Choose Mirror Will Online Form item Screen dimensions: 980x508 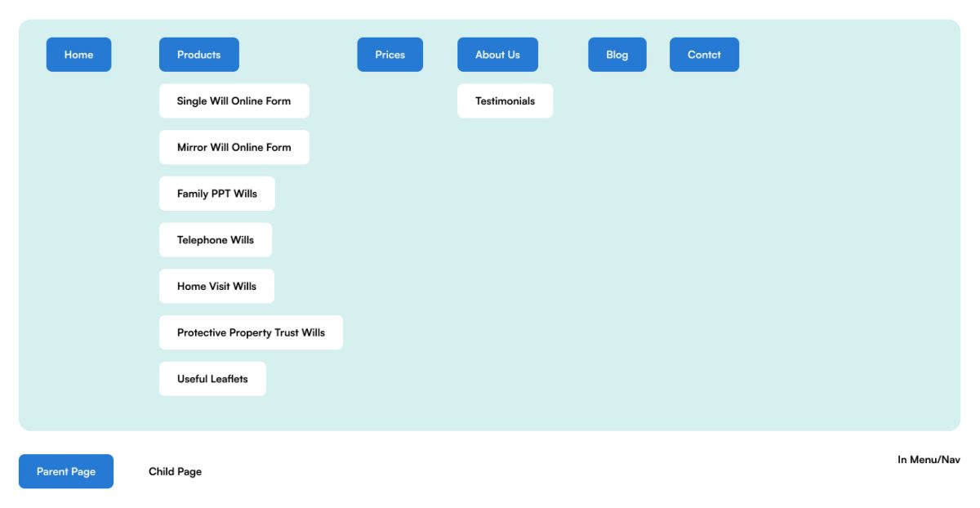pos(234,148)
